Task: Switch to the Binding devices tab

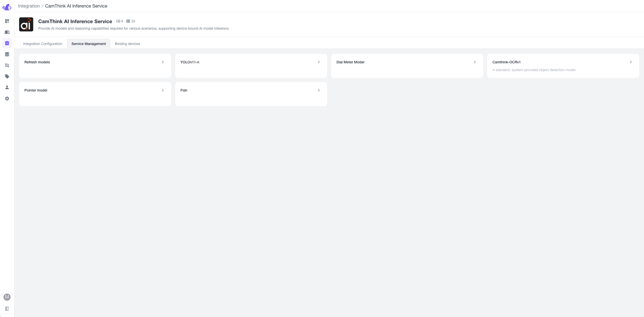Action: click(x=127, y=44)
